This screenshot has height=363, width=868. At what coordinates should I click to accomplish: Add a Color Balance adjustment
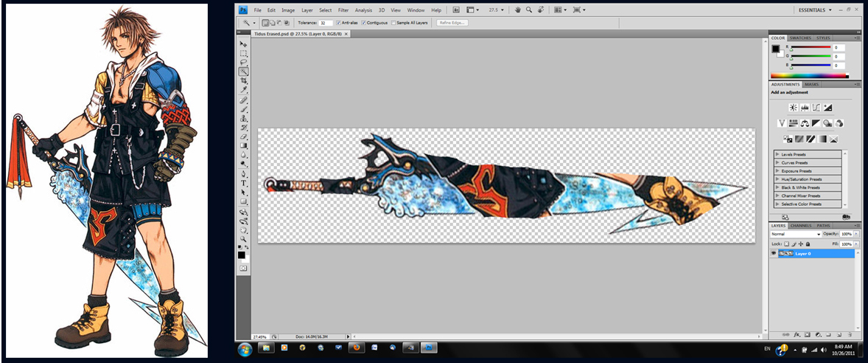tap(805, 123)
